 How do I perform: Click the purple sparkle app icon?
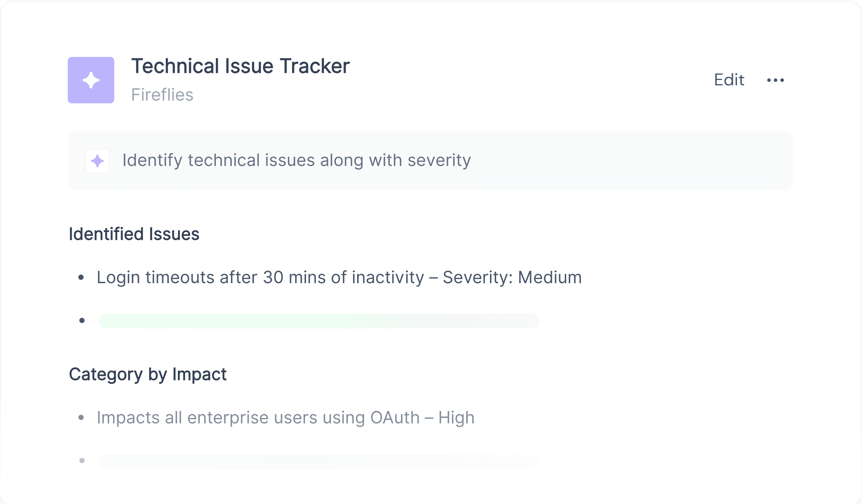click(x=91, y=80)
